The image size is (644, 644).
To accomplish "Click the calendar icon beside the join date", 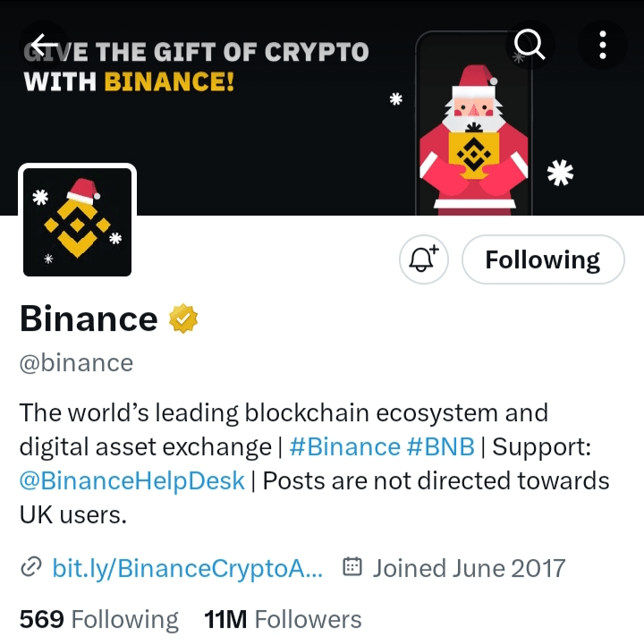I will pos(353,568).
